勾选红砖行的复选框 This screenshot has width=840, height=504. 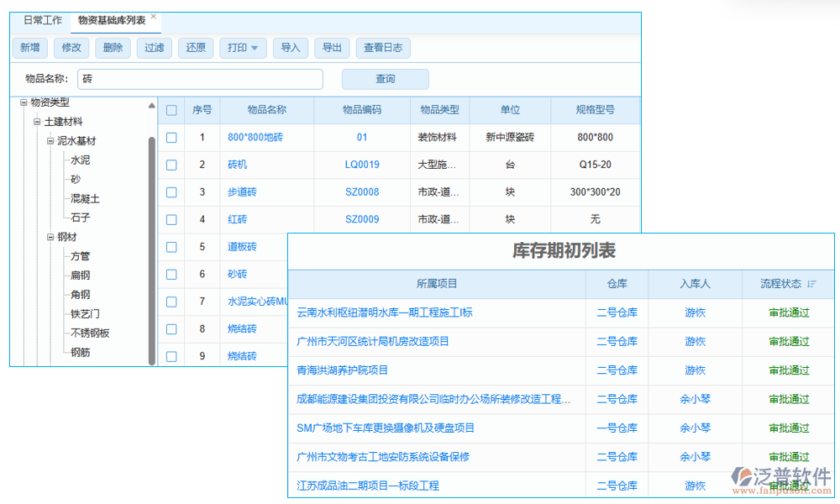[x=171, y=219]
